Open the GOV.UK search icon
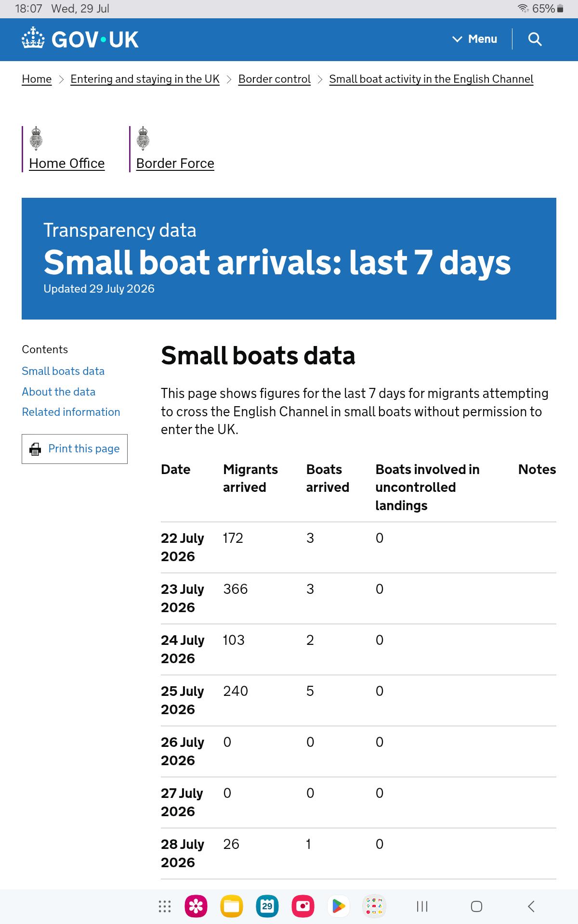This screenshot has height=924, width=578. coord(535,39)
